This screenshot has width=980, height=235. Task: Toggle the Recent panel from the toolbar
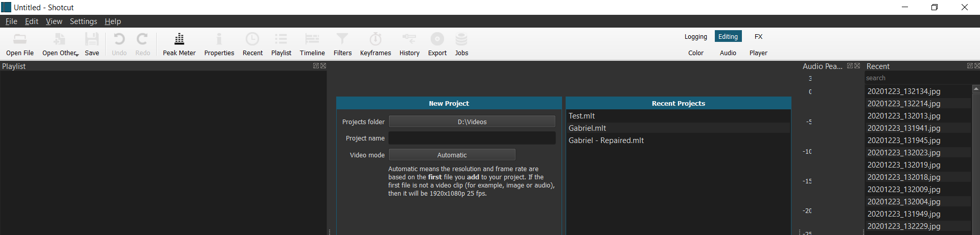tap(252, 44)
